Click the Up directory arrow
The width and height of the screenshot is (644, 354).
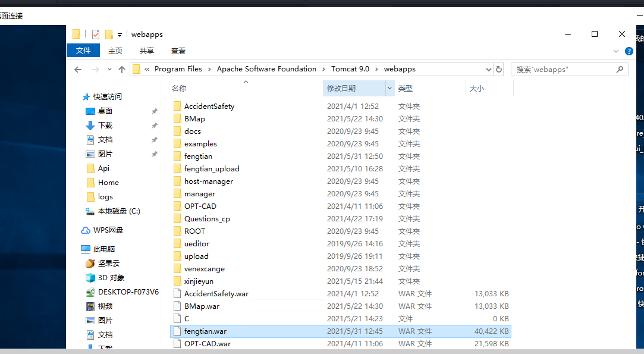coord(122,70)
